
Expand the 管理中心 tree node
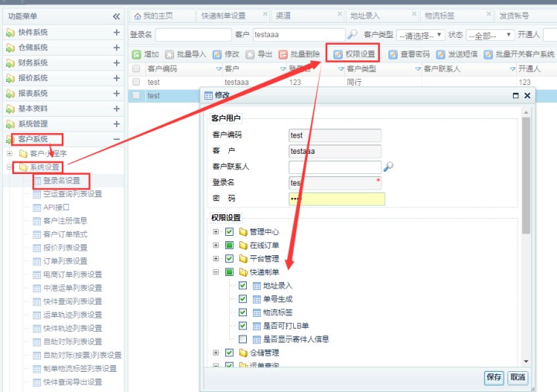tap(216, 232)
